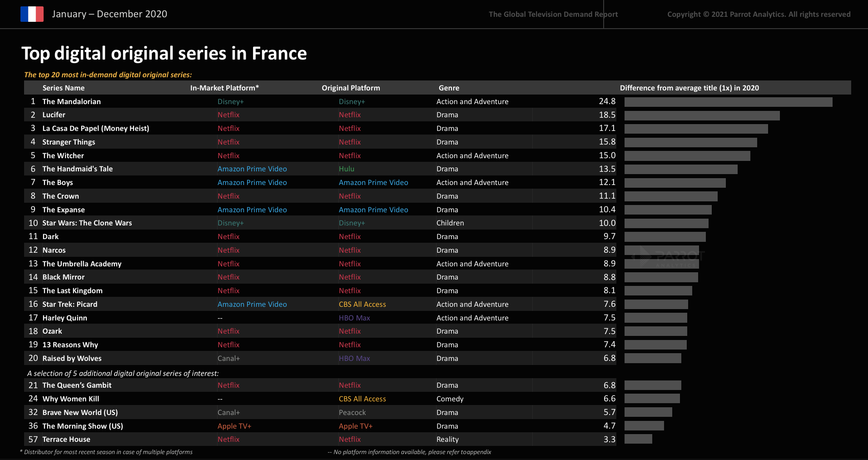Click 'The Global Television Demand Report' text
The width and height of the screenshot is (868, 460).
pos(553,14)
